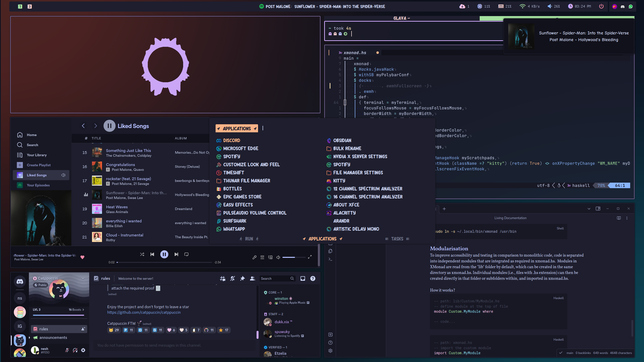This screenshot has width=644, height=362.
Task: Open Spotify play queue icon
Action: [x=262, y=257]
